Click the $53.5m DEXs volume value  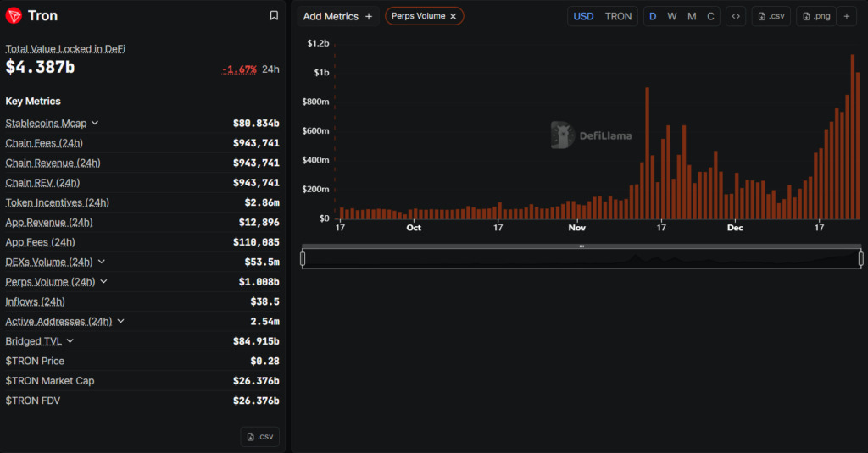pyautogui.click(x=262, y=262)
